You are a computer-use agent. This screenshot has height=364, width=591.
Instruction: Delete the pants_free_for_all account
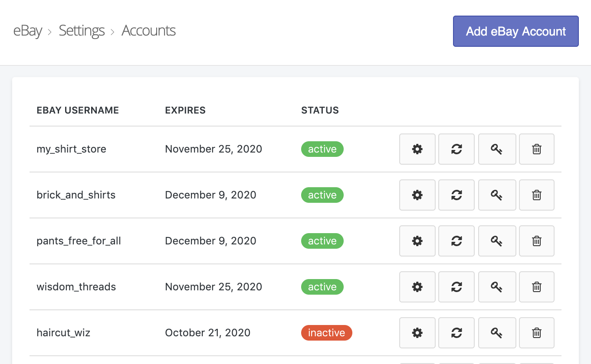click(x=536, y=240)
